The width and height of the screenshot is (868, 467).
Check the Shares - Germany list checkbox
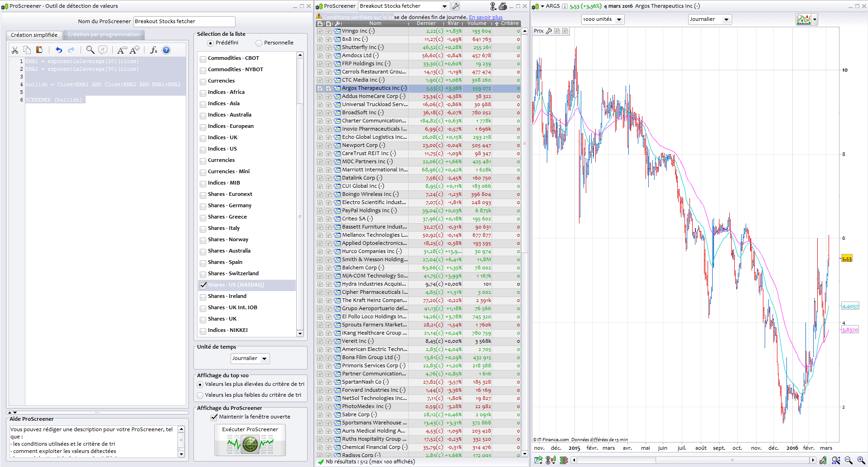203,206
